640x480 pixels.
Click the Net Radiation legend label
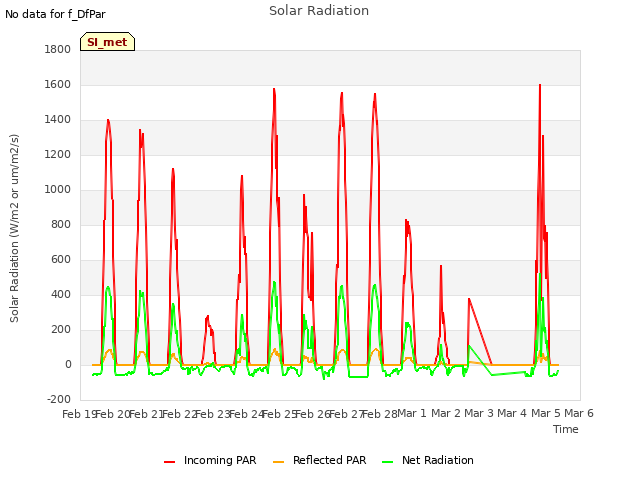[x=438, y=460]
